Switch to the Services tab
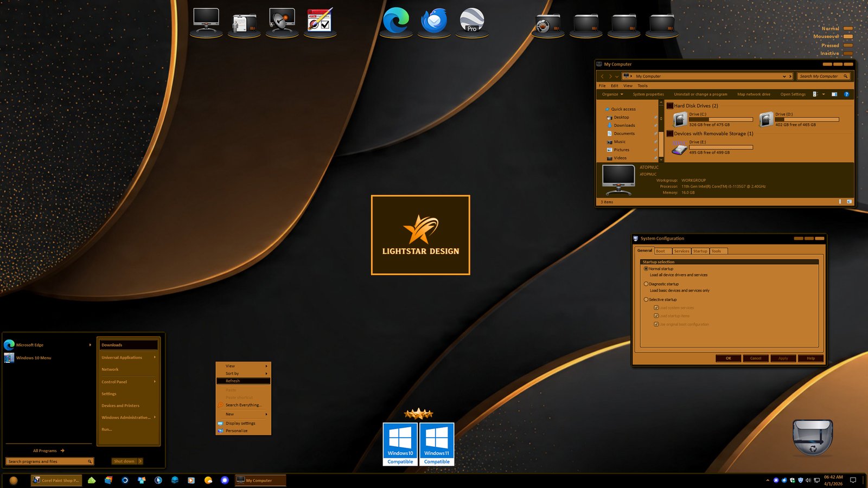 pos(681,251)
